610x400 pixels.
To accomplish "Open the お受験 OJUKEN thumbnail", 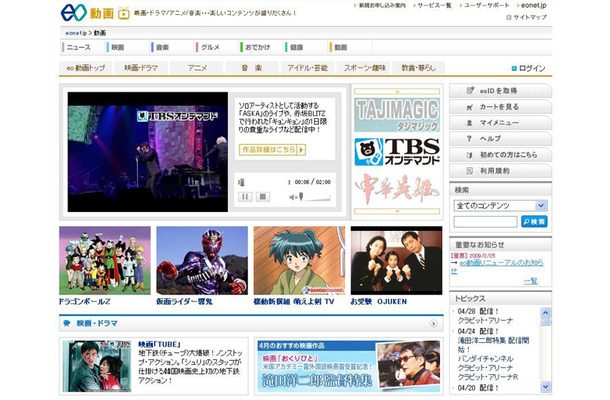I will (x=396, y=260).
